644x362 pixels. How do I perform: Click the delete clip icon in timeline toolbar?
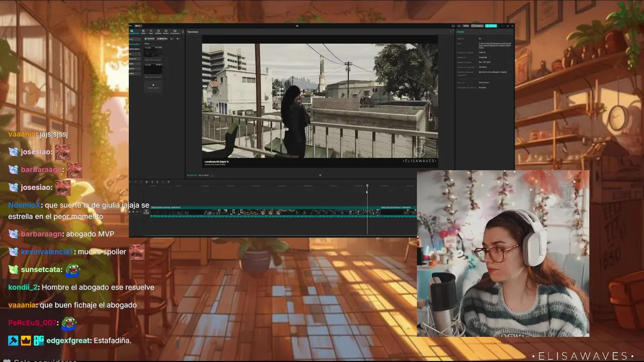(163, 182)
